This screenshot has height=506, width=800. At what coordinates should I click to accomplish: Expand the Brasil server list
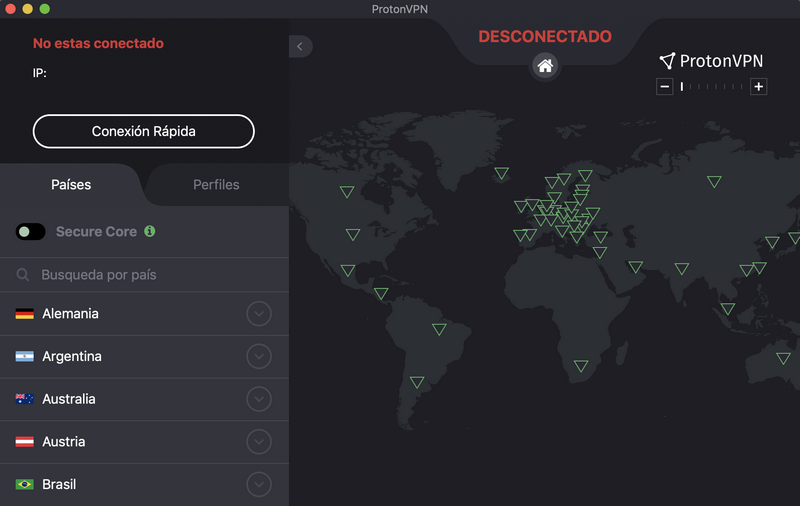click(259, 484)
